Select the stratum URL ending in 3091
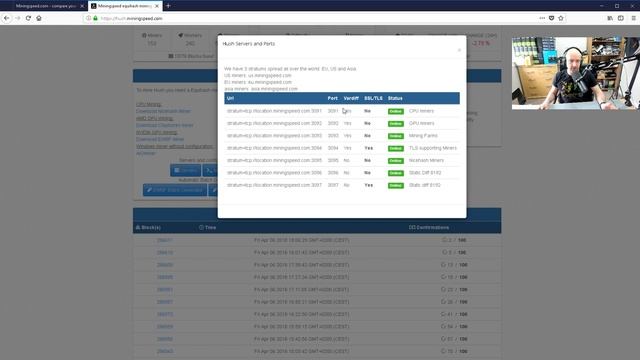Screen dimensions: 640x360 coord(274,111)
